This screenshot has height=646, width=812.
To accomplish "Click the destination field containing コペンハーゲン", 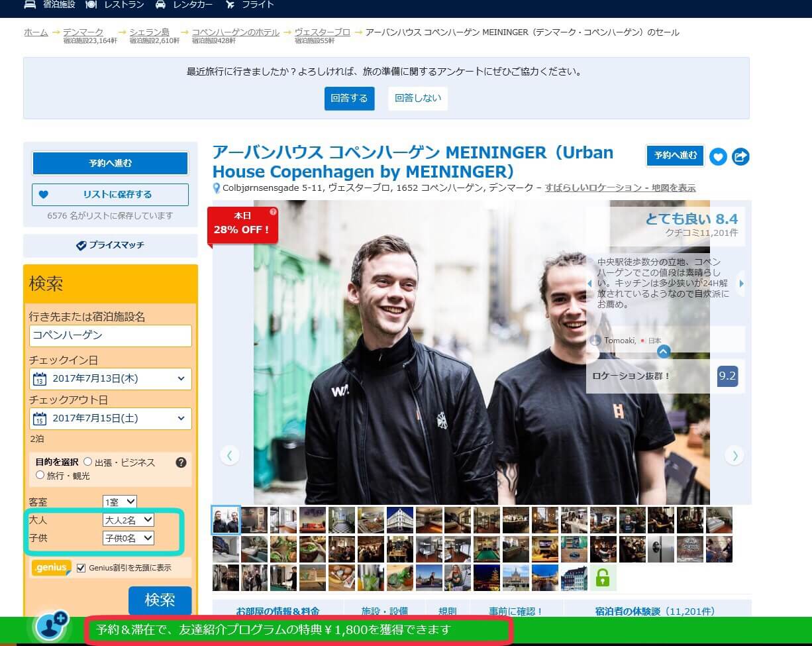I will point(111,335).
